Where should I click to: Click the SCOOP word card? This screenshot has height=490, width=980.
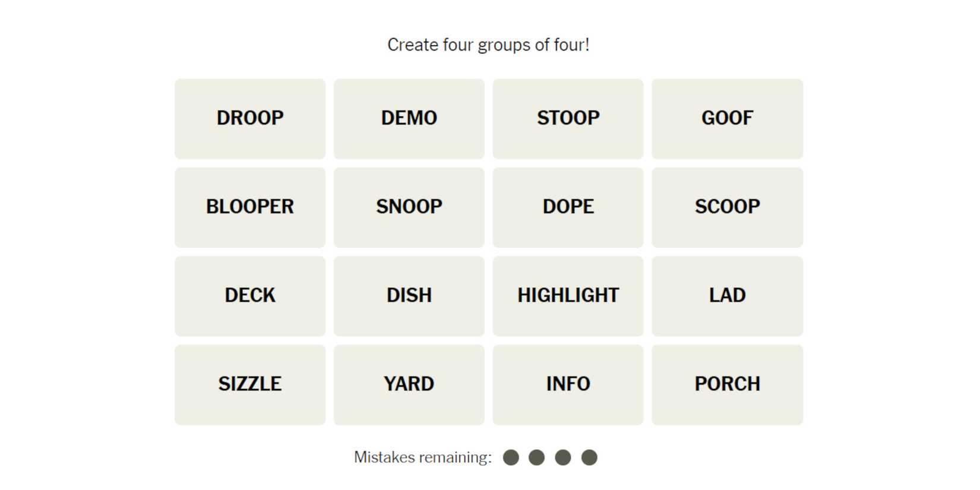tap(727, 207)
